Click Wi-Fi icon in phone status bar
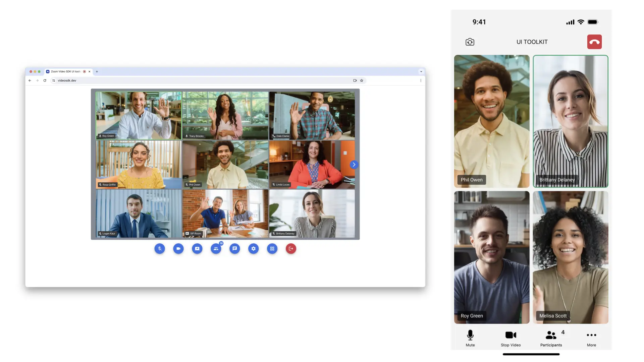The image size is (644, 362). [x=581, y=22]
